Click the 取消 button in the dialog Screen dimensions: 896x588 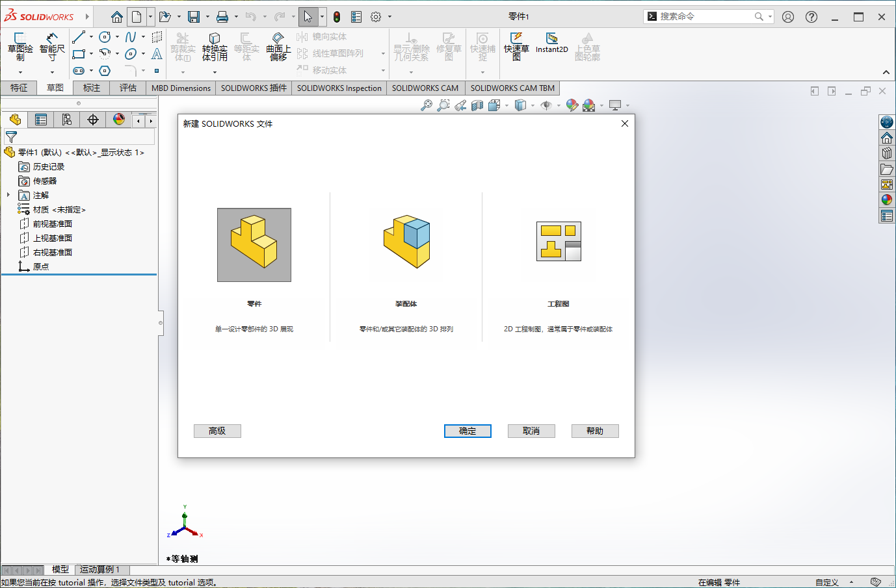[531, 431]
